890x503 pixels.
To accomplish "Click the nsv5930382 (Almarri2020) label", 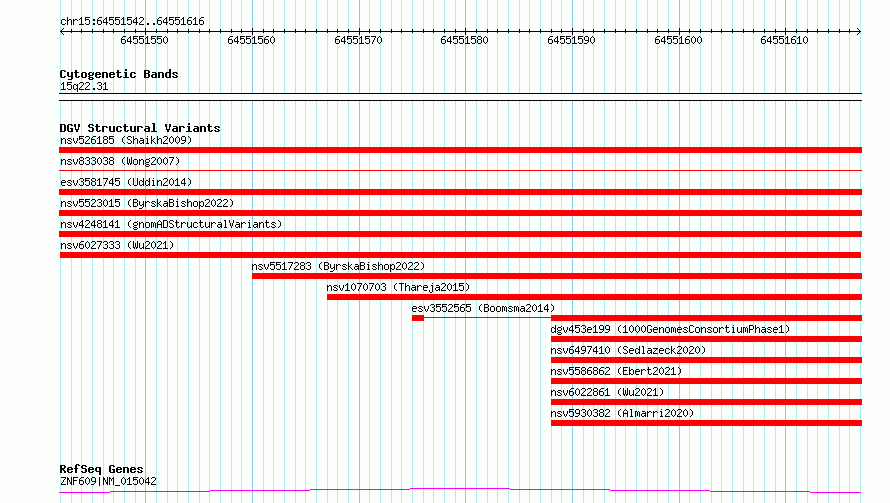I will pos(622,413).
